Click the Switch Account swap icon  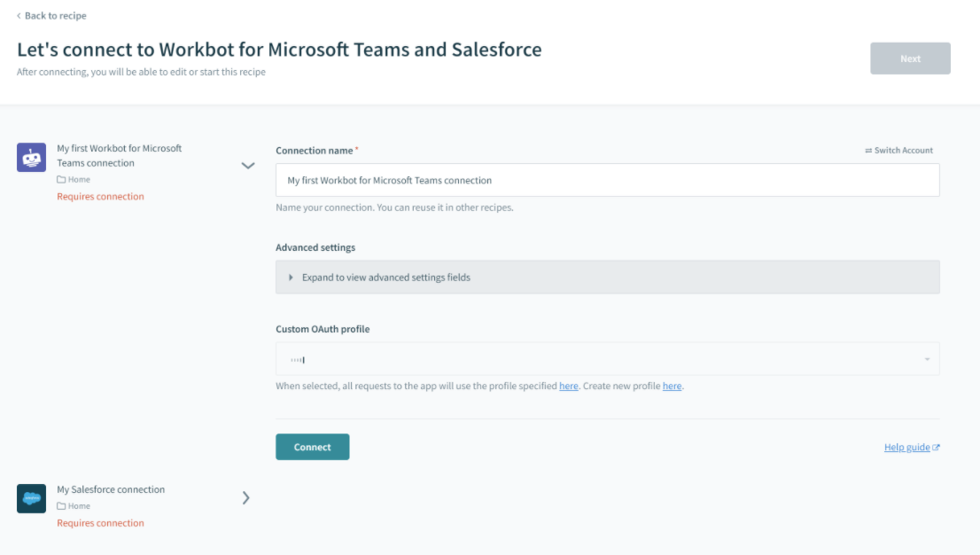pyautogui.click(x=868, y=151)
